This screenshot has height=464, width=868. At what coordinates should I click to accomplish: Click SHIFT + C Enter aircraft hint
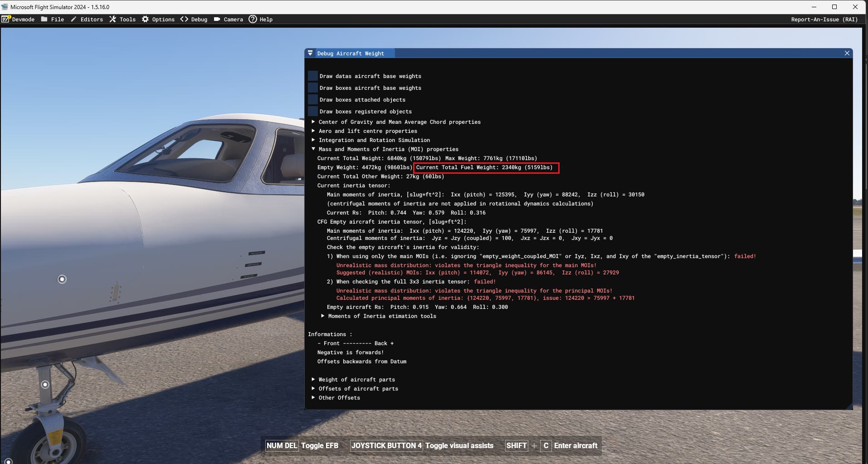[x=551, y=445]
